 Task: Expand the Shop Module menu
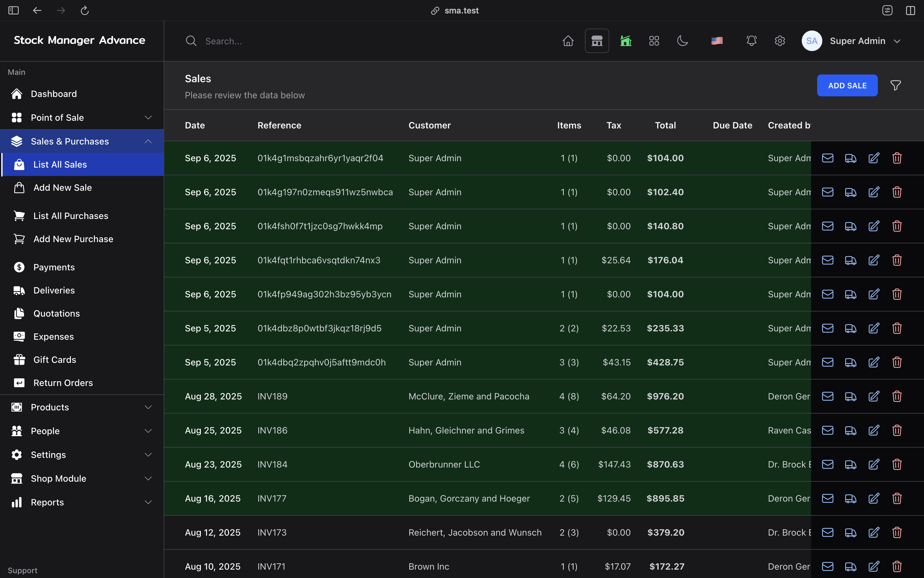(82, 478)
